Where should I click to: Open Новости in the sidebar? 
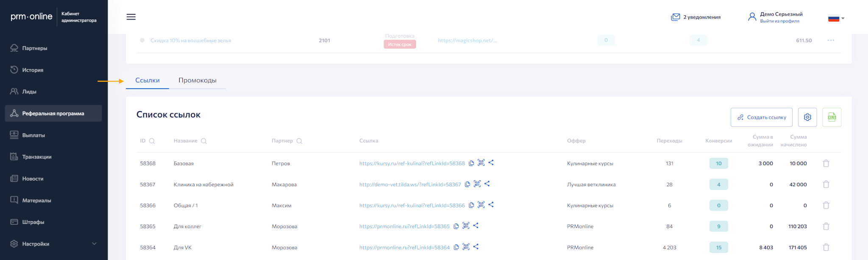pyautogui.click(x=53, y=179)
